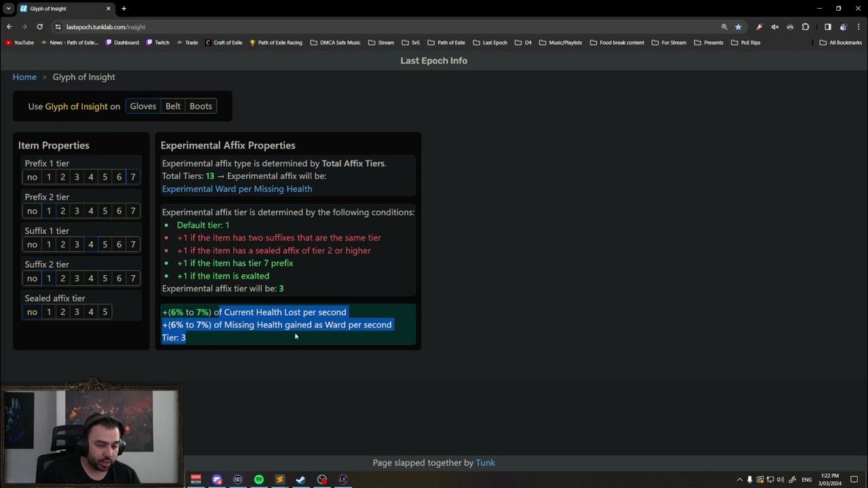Viewport: 868px width, 488px height.
Task: Set Prefix 1 tier to 7
Action: [x=133, y=178]
